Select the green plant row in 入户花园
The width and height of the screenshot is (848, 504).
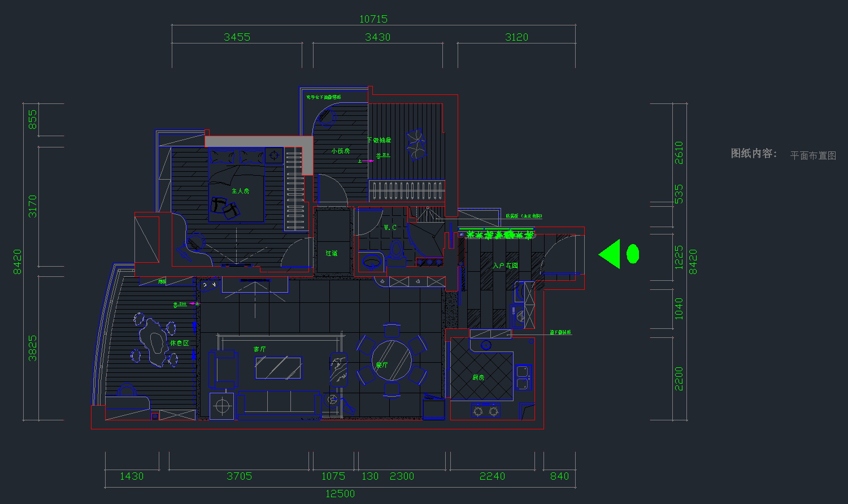496,234
